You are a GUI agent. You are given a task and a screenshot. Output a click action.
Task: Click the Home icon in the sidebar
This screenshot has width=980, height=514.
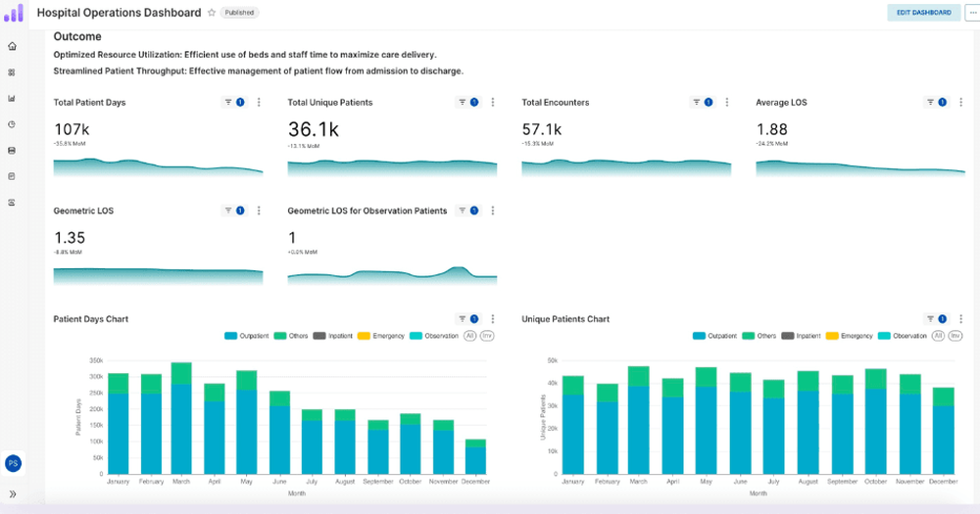point(12,46)
